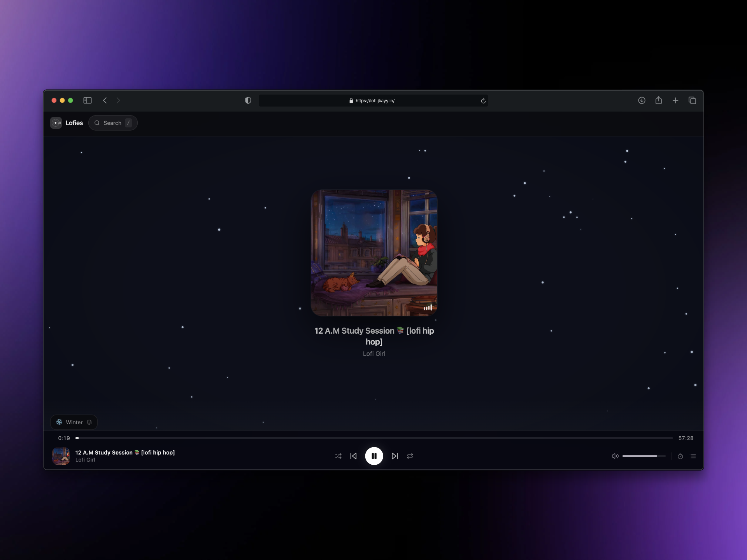Skip to next track
This screenshot has width=747, height=560.
pos(395,456)
